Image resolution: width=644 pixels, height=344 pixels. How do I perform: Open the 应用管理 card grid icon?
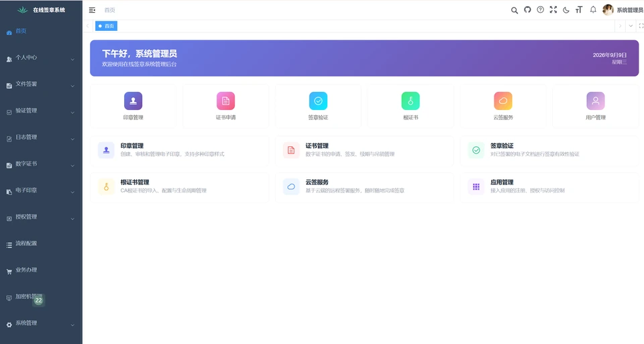click(476, 187)
